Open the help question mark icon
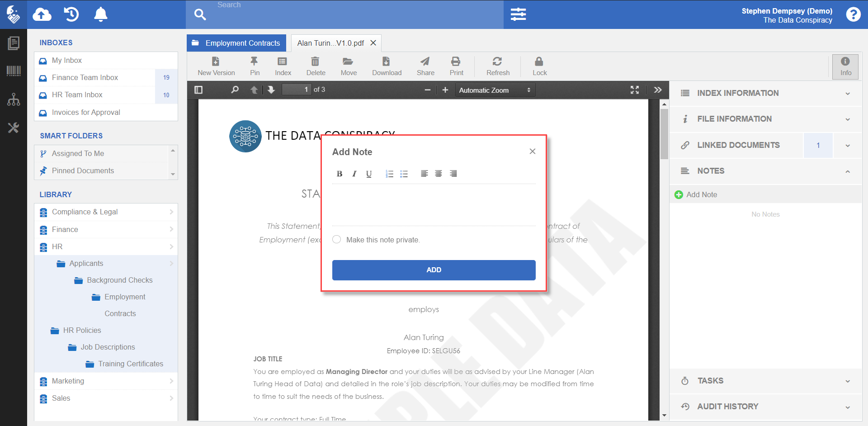Image resolution: width=868 pixels, height=426 pixels. (x=853, y=14)
